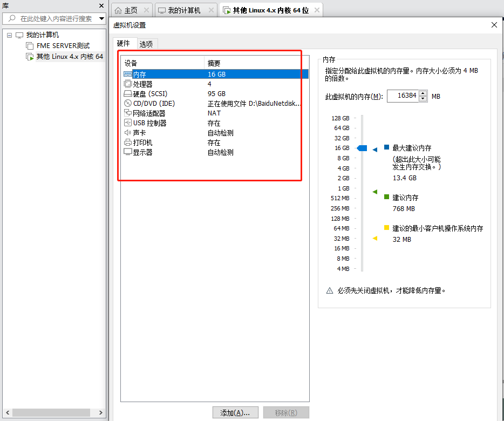
Task: Click the blue memory slider marker at 16 GB
Action: coord(362,148)
